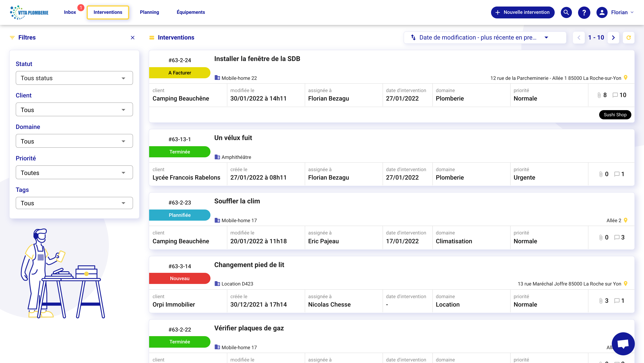Click building icon beside Mobile-home 22
The width and height of the screenshot is (644, 363).
tap(217, 78)
